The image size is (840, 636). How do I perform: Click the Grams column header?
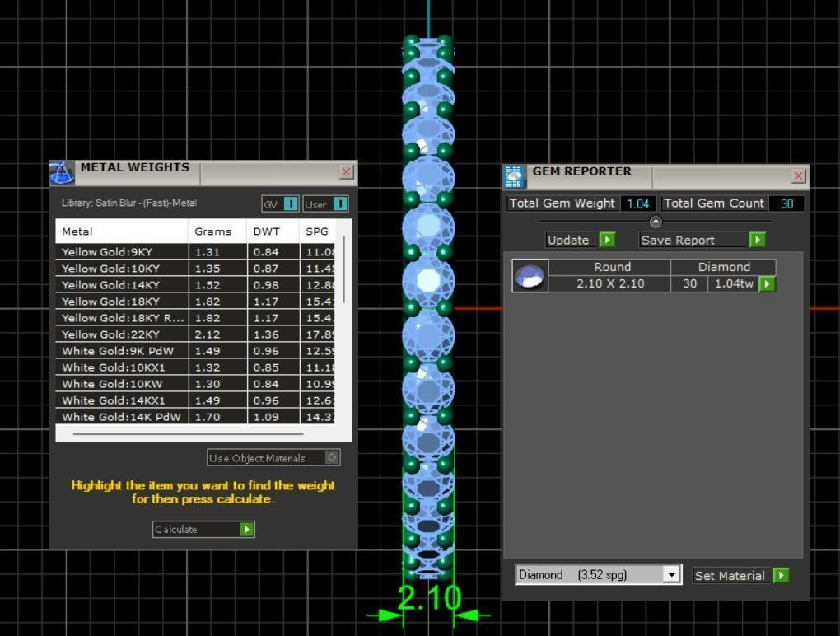[217, 231]
